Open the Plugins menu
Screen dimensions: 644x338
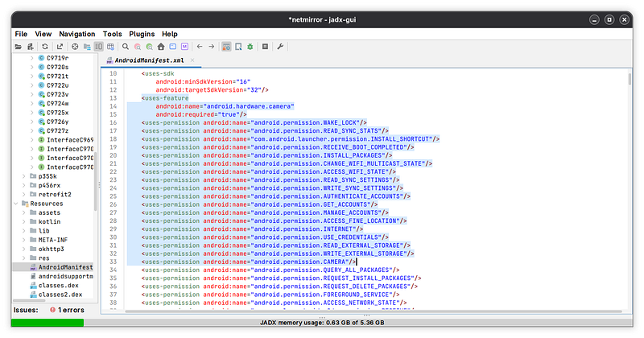(142, 34)
